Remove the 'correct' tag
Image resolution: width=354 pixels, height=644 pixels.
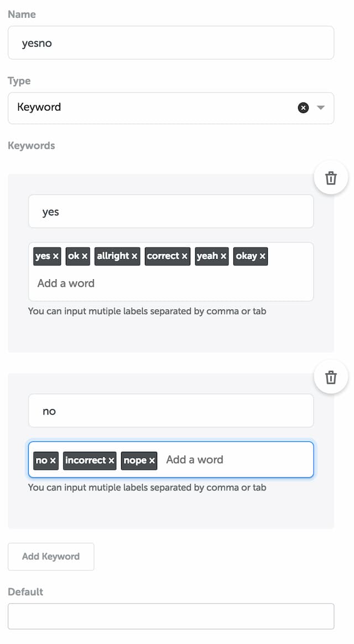point(185,256)
